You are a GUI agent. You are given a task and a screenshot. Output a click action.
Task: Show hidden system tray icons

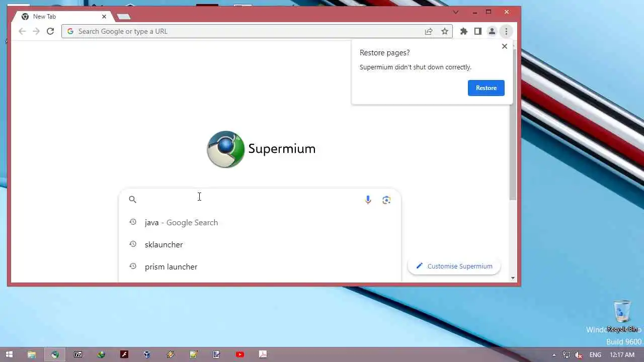coord(554,355)
